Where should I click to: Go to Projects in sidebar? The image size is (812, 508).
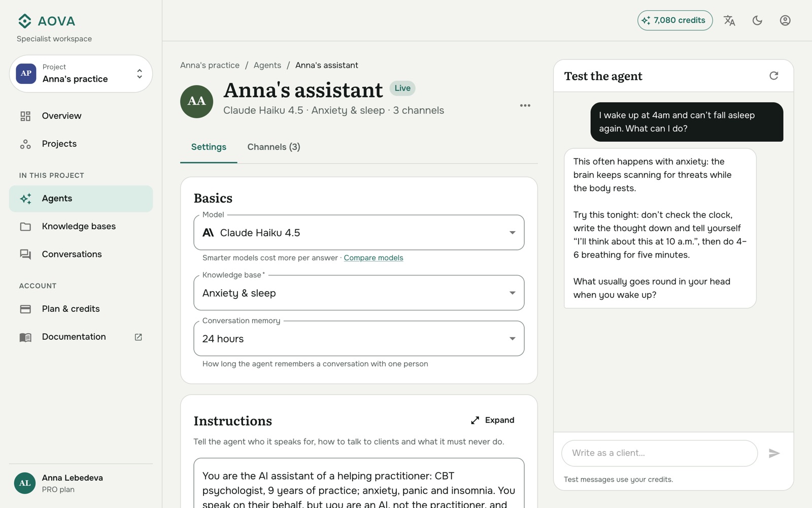coord(81,144)
